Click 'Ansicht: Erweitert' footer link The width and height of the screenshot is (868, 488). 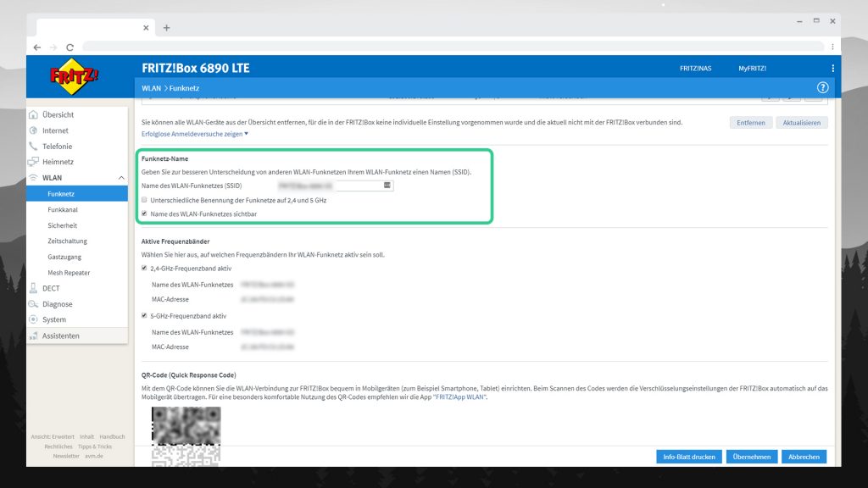53,436
